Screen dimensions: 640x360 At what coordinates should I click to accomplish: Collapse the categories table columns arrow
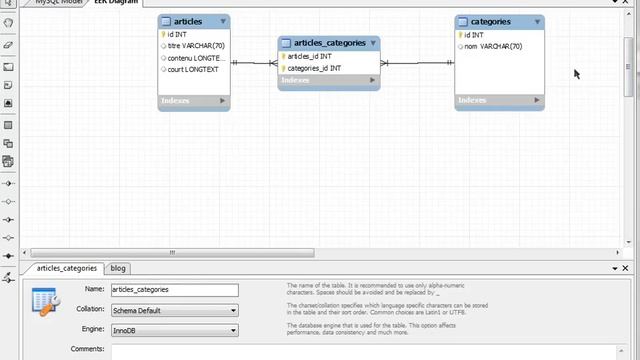pyautogui.click(x=537, y=22)
